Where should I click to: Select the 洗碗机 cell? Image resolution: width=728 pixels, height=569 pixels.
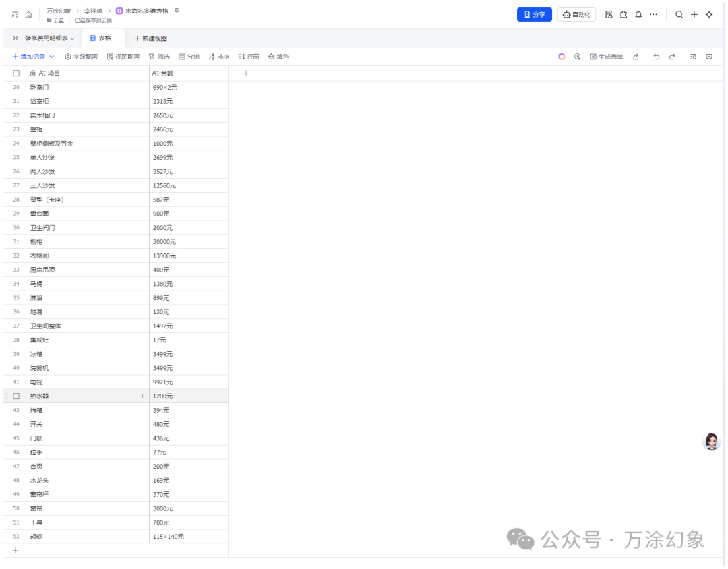[x=87, y=368]
